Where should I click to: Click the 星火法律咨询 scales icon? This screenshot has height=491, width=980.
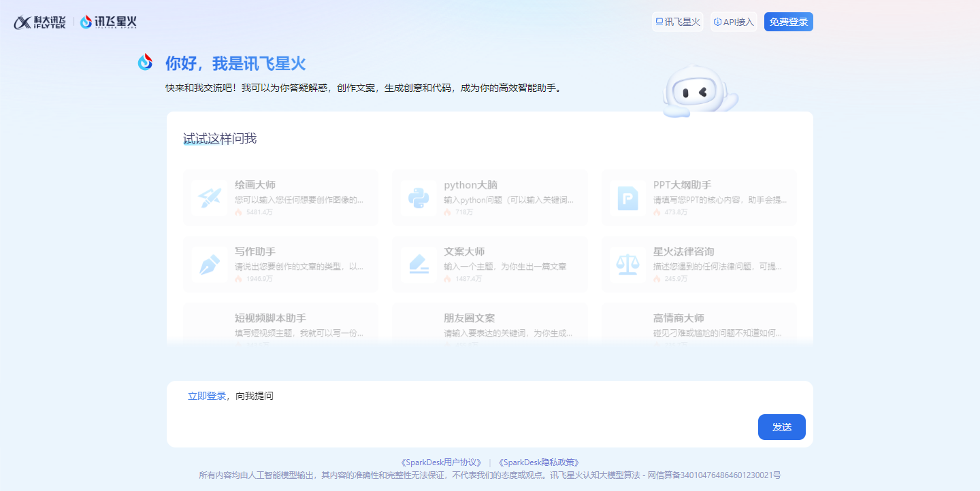tap(627, 265)
